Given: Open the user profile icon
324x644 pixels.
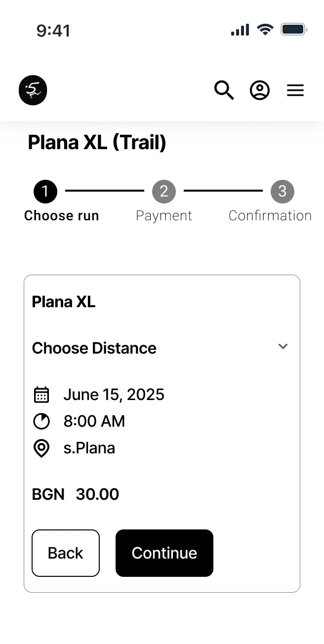Looking at the screenshot, I should (260, 90).
